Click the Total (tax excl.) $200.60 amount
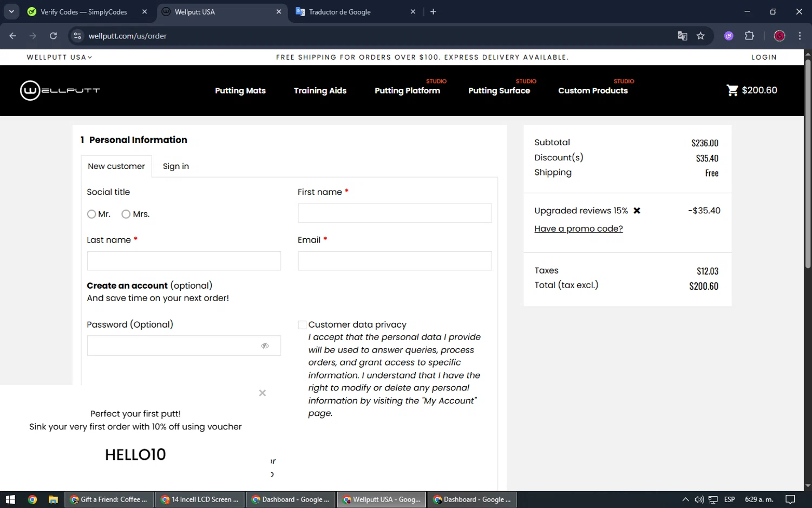This screenshot has width=812, height=508. 704,286
